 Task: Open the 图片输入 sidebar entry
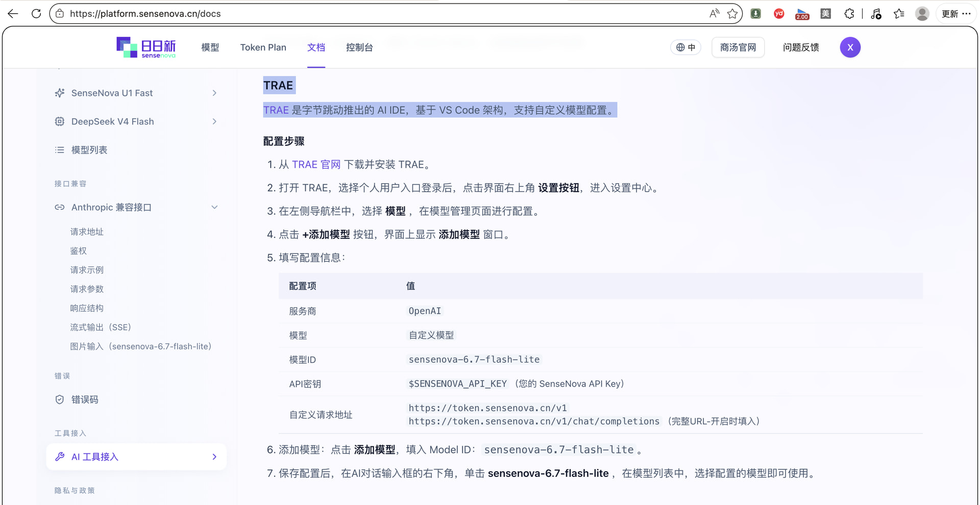click(x=141, y=346)
